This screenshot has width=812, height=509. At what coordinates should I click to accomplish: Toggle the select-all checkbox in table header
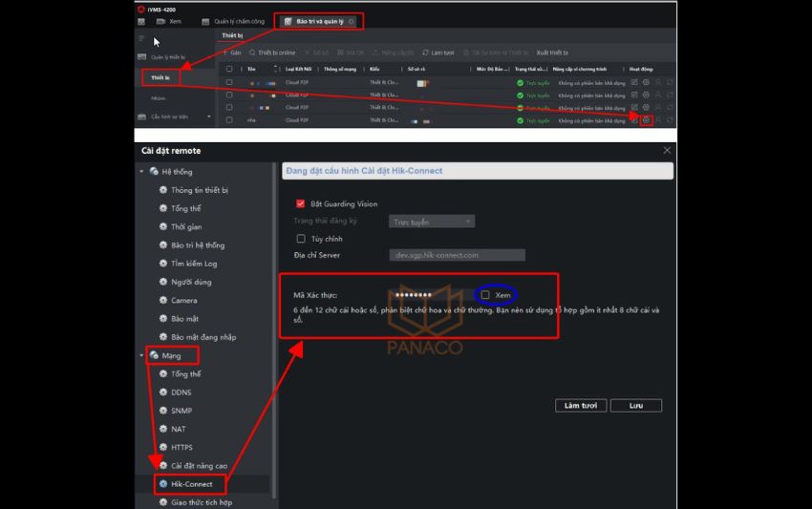pyautogui.click(x=229, y=69)
